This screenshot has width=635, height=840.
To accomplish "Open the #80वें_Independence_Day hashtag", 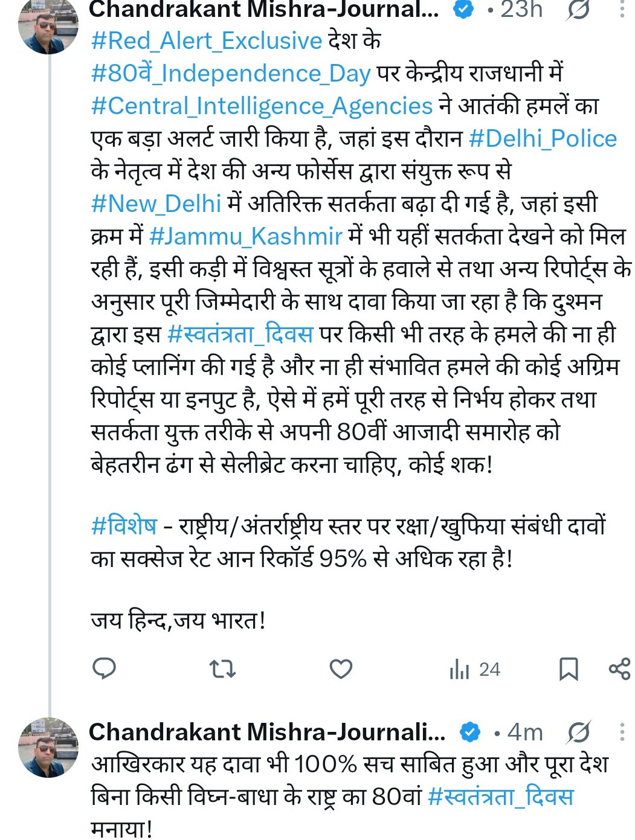I will click(x=231, y=74).
